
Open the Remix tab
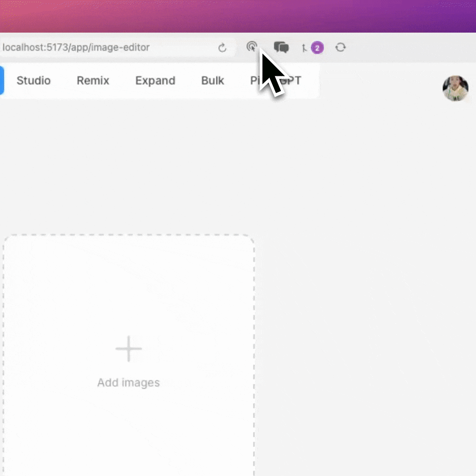point(93,81)
